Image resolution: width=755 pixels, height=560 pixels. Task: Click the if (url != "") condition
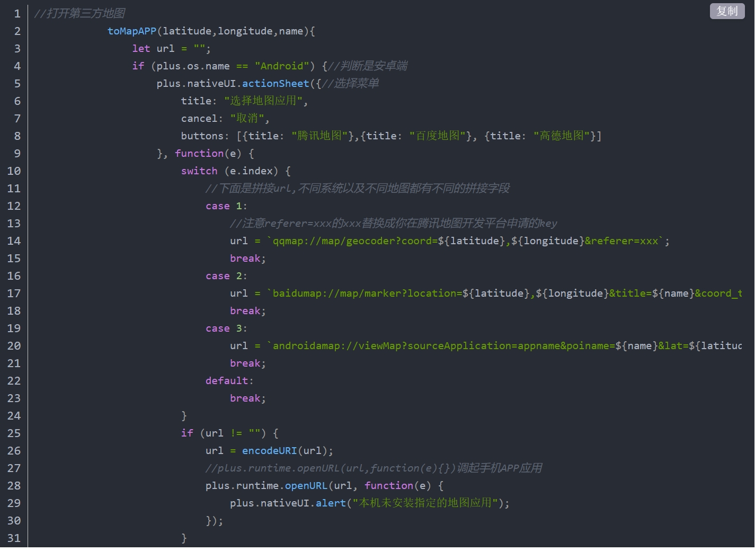coord(224,433)
